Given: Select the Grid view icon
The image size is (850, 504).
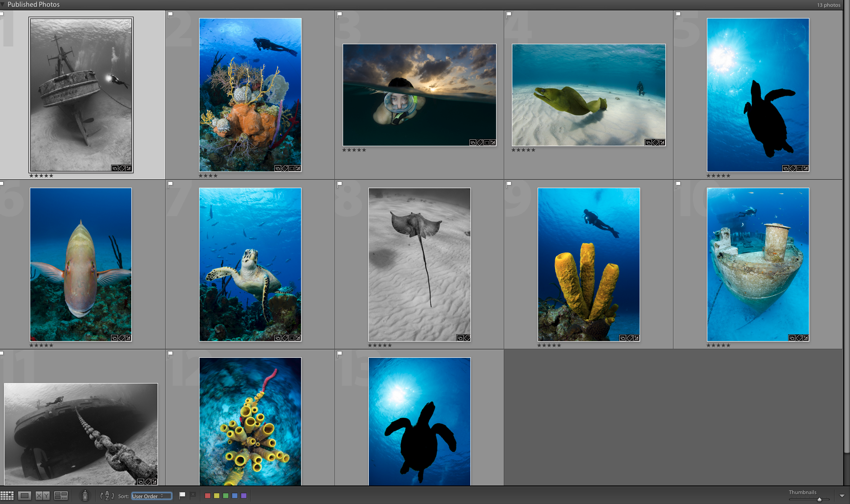Looking at the screenshot, I should coord(7,495).
